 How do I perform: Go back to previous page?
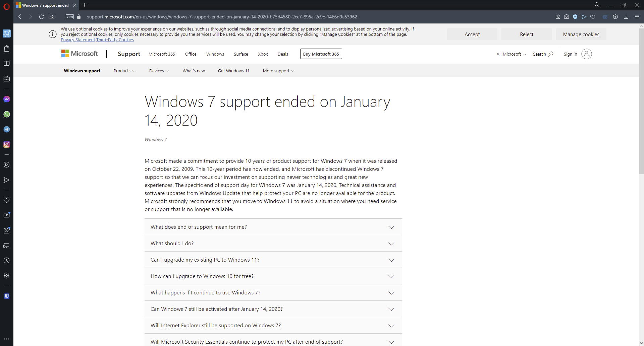(20, 17)
